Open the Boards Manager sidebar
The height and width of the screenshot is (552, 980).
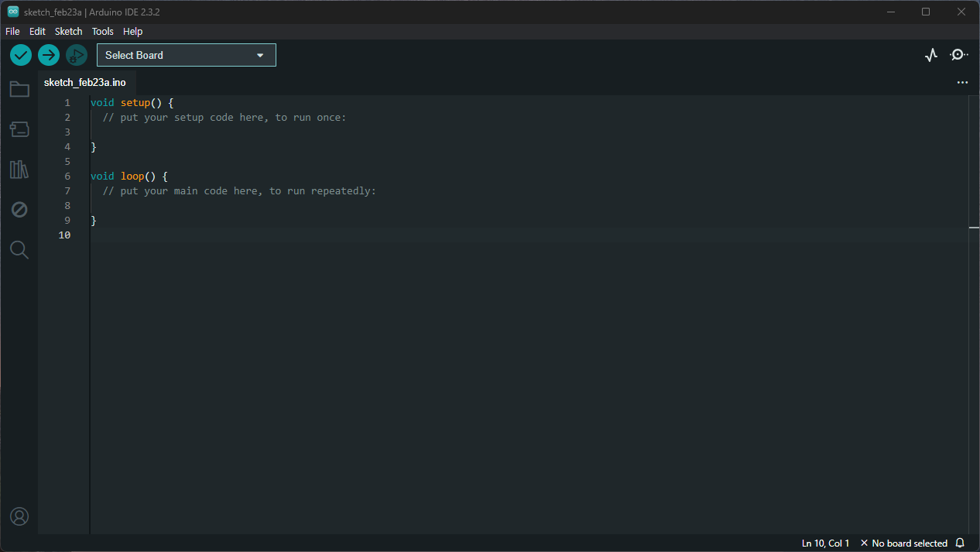click(19, 129)
